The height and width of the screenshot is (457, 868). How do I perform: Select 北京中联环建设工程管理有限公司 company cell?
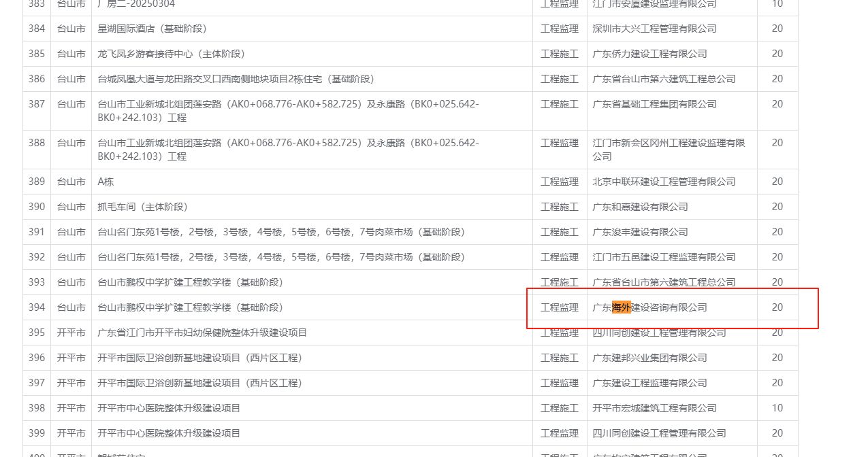click(664, 182)
